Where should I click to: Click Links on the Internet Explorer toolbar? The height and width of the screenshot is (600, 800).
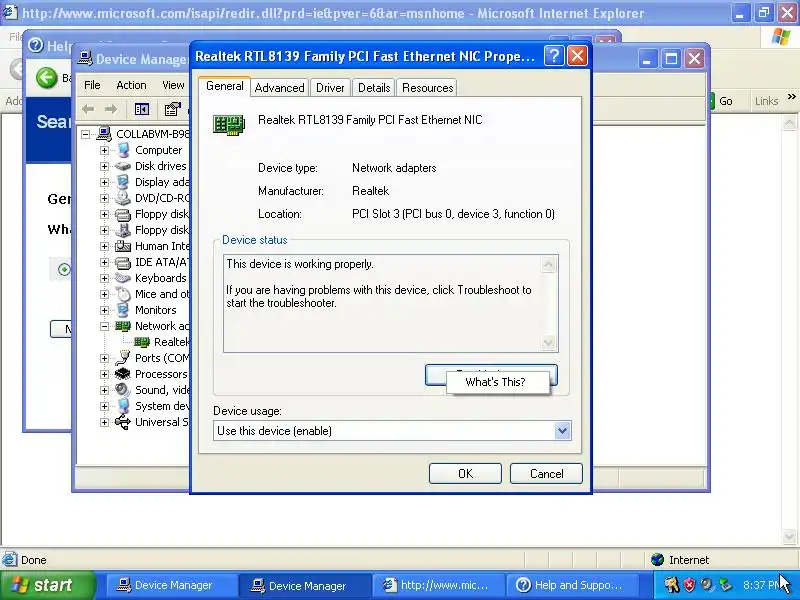pyautogui.click(x=766, y=101)
